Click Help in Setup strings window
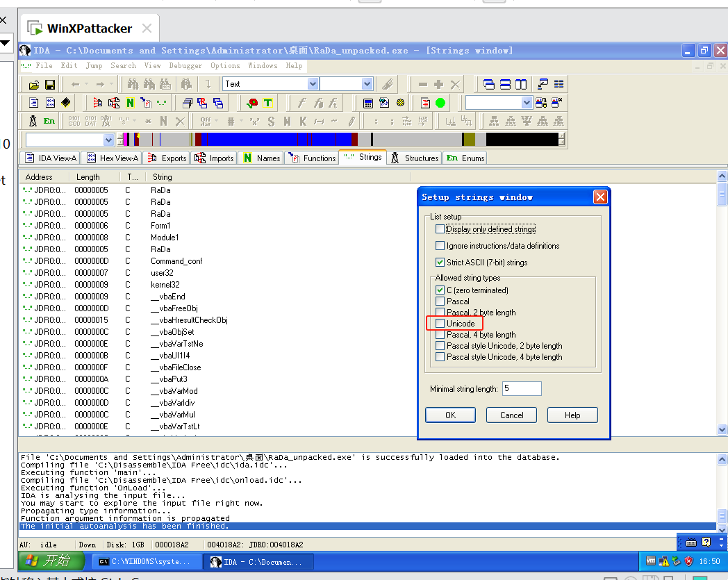 pyautogui.click(x=572, y=415)
